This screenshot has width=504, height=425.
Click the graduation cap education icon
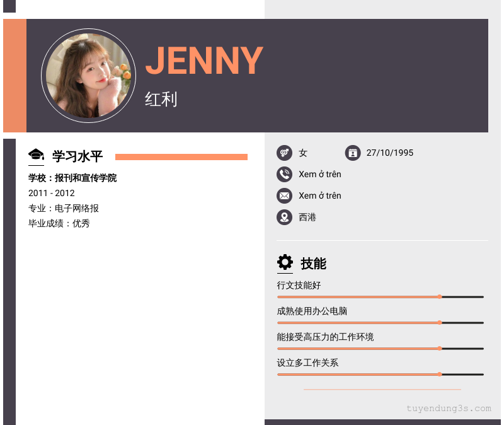pos(36,155)
